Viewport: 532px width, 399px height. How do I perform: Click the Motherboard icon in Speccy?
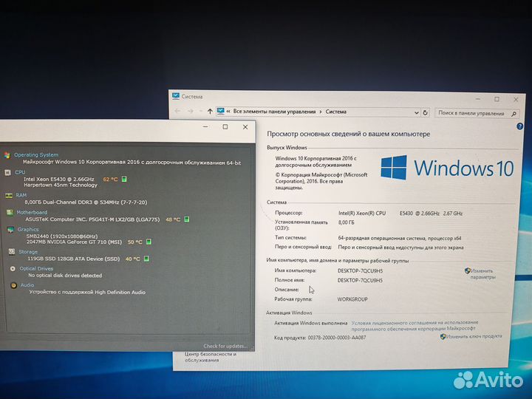coord(10,212)
